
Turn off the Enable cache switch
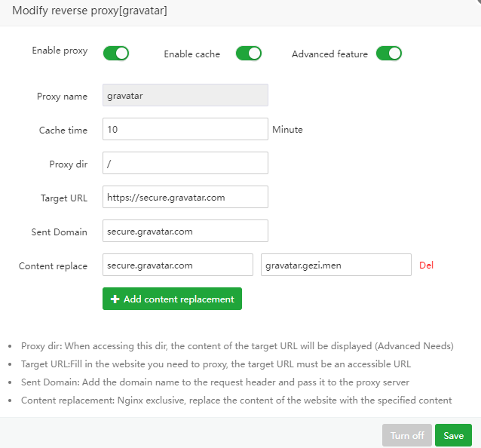[248, 53]
